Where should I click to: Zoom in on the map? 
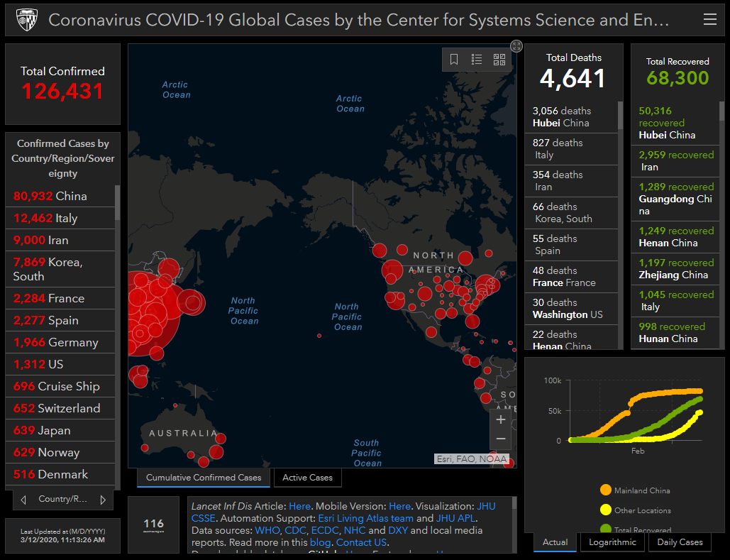tap(500, 419)
